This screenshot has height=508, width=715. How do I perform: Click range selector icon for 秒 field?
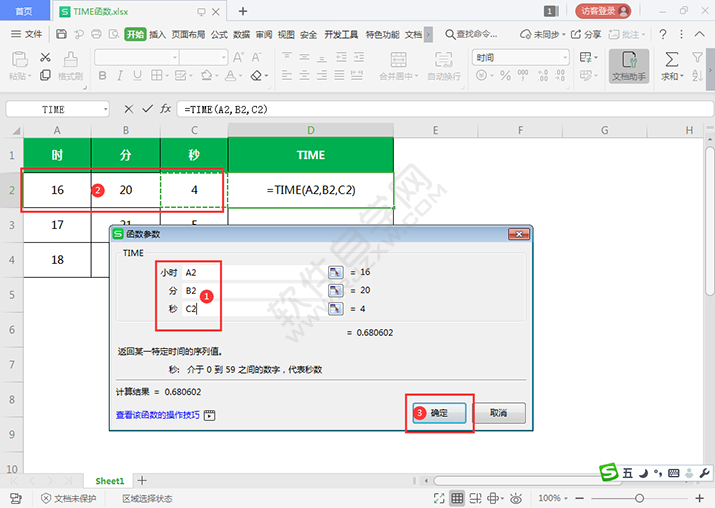coord(336,309)
